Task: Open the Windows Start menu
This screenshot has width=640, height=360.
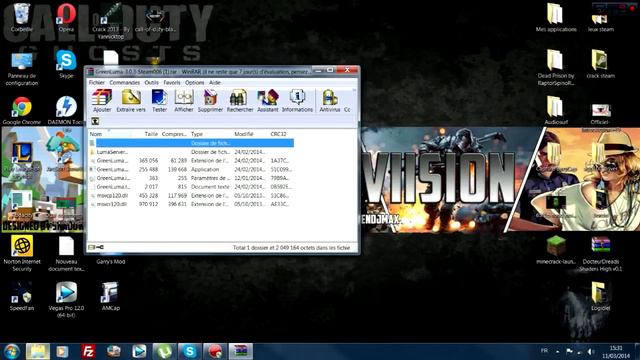Action: 11,351
